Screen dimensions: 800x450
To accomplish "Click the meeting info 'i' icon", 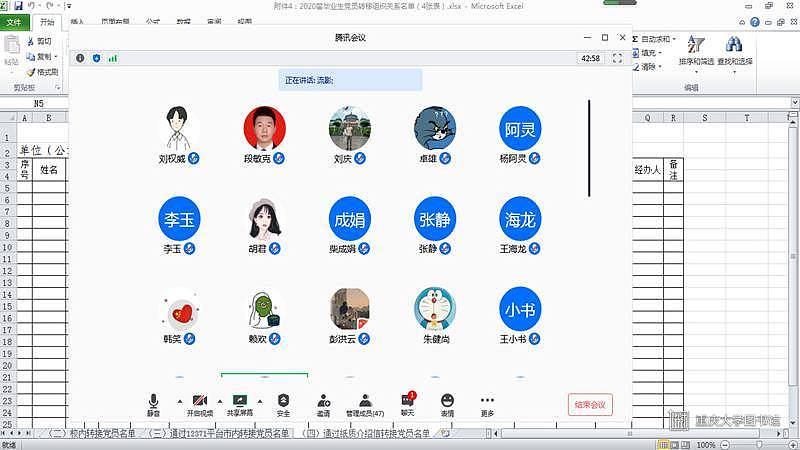I will click(80, 58).
